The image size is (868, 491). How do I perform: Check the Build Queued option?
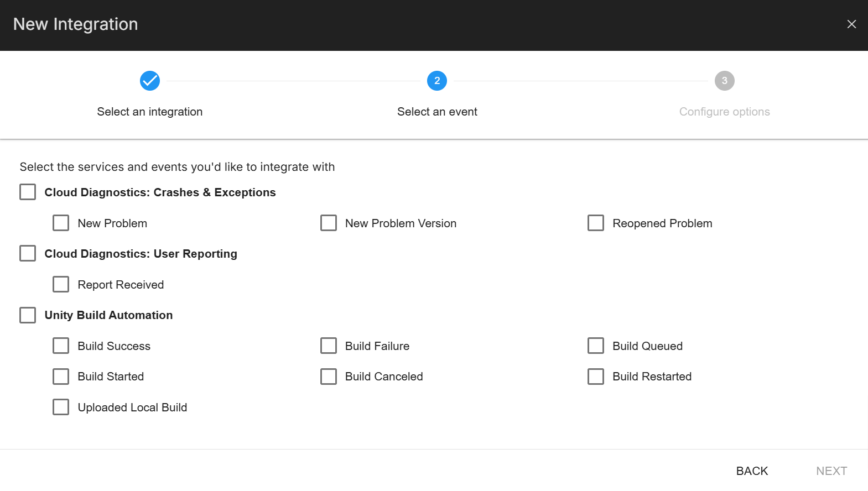[x=596, y=346]
